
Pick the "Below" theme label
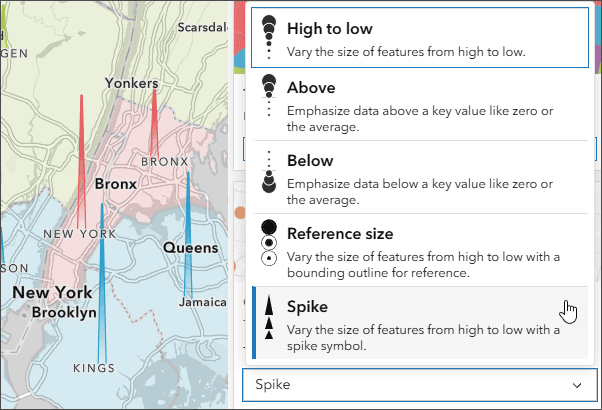(310, 160)
